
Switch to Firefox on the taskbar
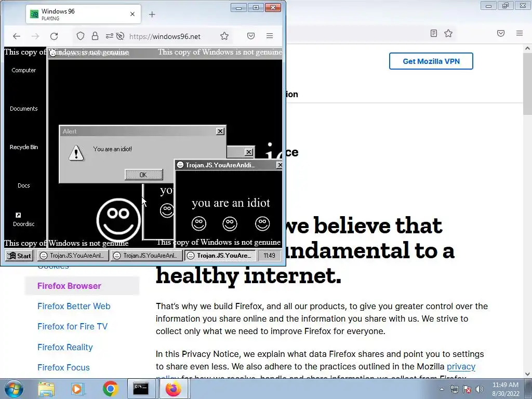(x=174, y=389)
